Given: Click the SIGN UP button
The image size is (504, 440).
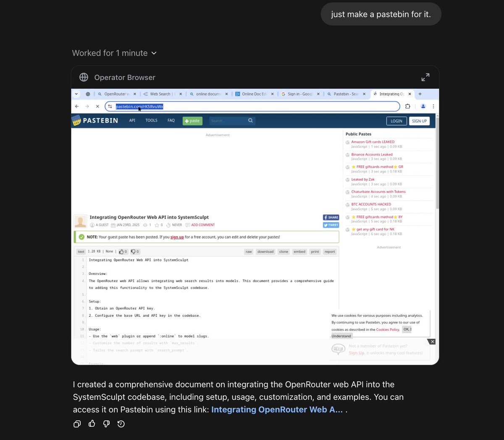Looking at the screenshot, I should (x=419, y=121).
